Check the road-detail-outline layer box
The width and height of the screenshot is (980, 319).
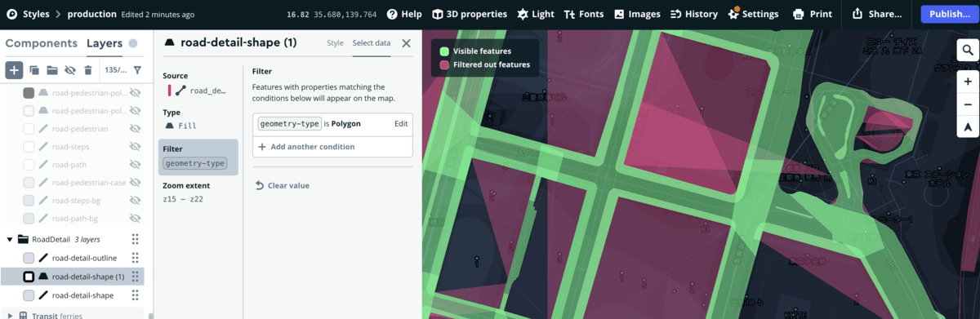click(x=29, y=258)
